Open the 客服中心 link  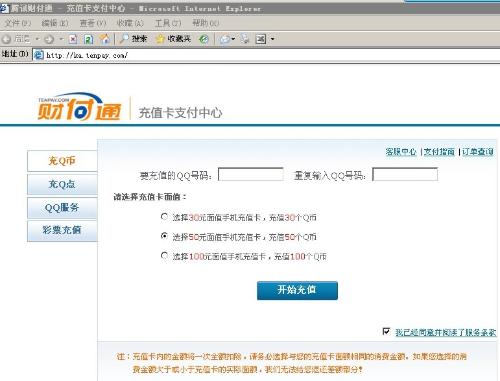click(401, 152)
